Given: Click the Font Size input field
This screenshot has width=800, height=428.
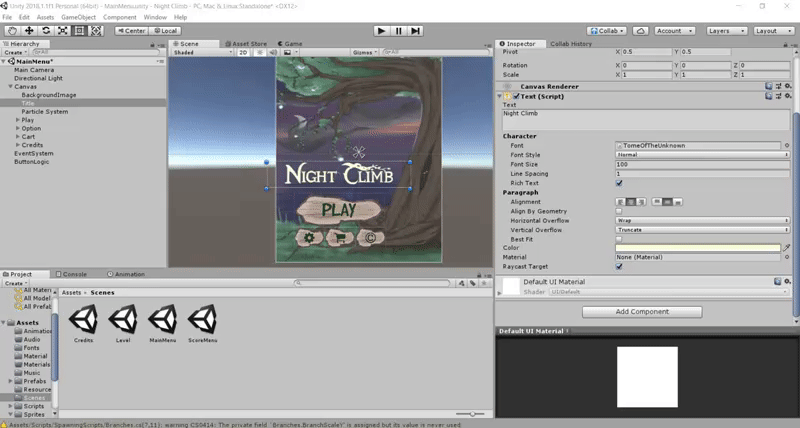Looking at the screenshot, I should [703, 164].
